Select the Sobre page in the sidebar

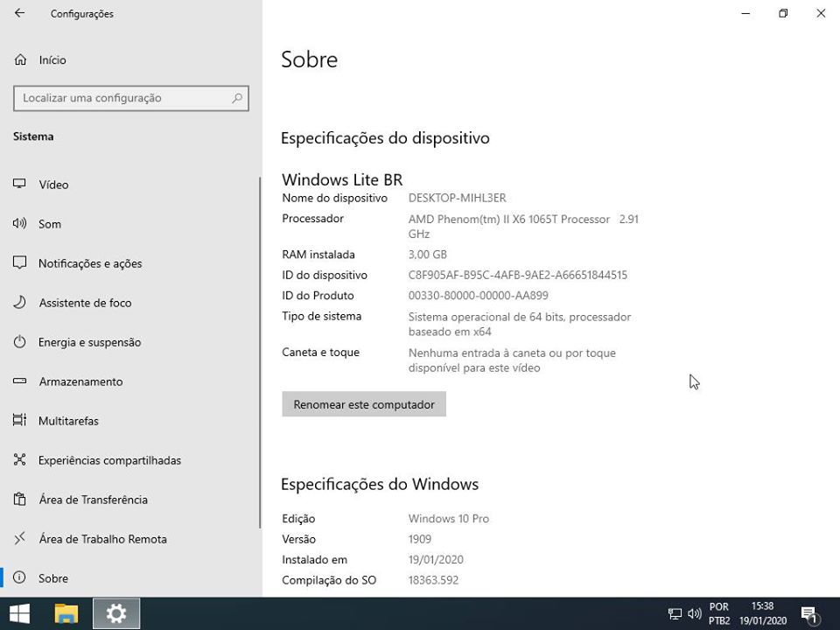pos(53,578)
